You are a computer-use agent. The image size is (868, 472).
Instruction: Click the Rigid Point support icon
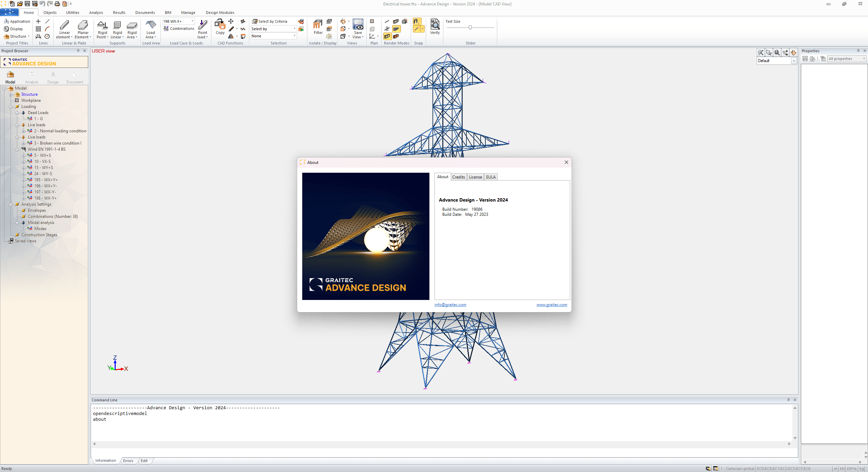[x=102, y=29]
